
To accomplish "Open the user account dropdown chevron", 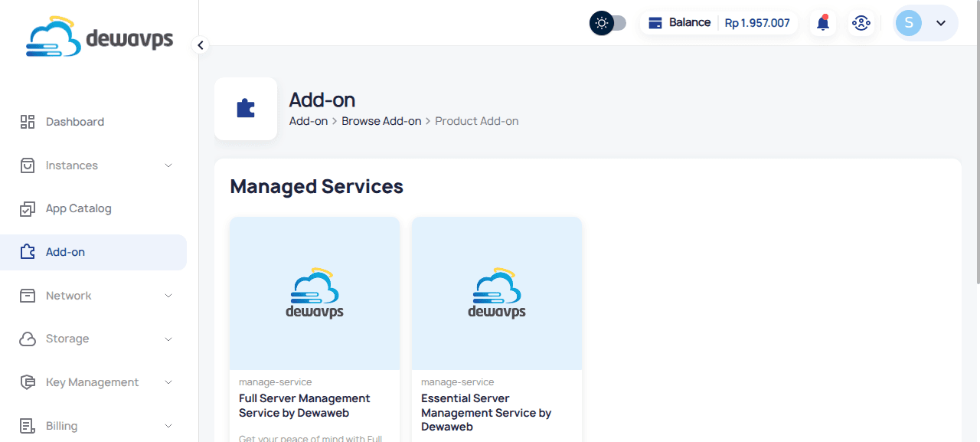I will coord(941,23).
